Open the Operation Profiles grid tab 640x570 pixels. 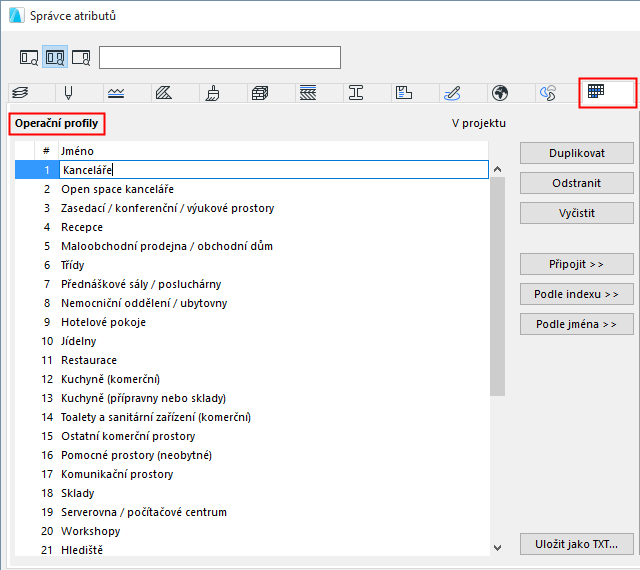click(607, 92)
